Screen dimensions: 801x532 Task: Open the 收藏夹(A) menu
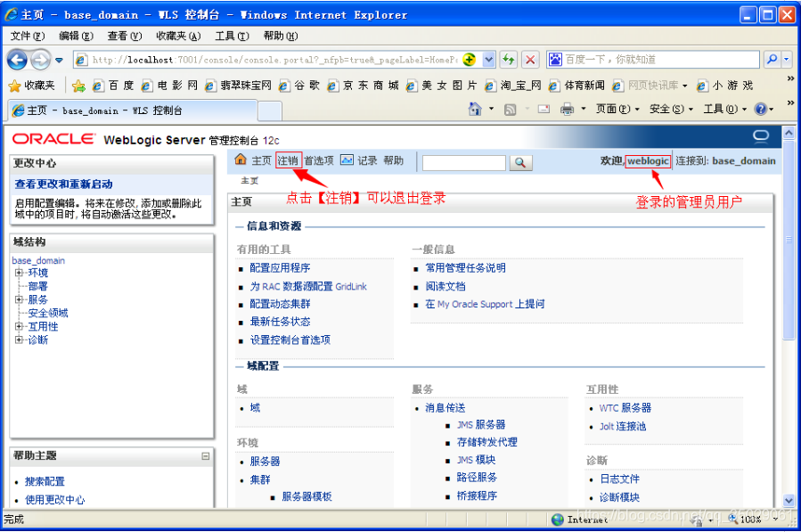(x=178, y=36)
